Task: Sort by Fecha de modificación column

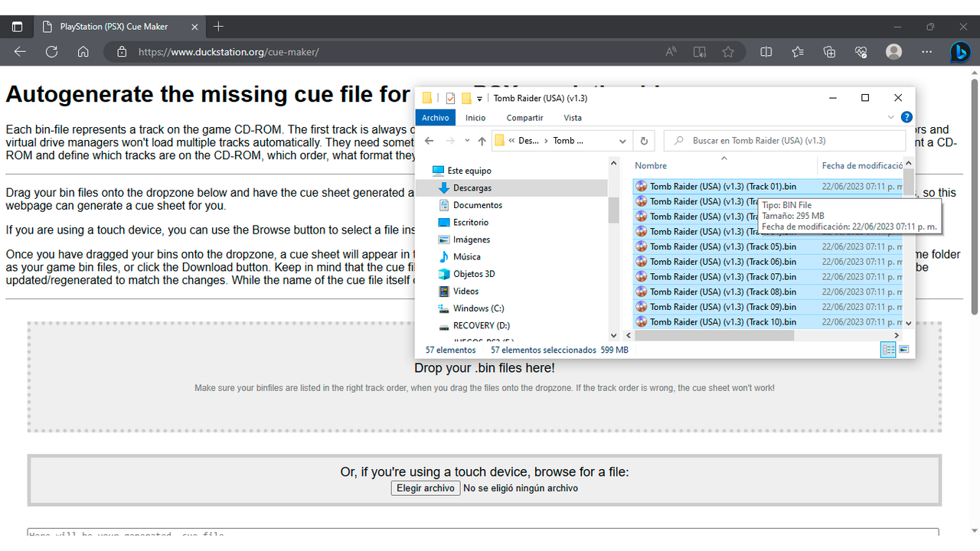Action: 861,165
